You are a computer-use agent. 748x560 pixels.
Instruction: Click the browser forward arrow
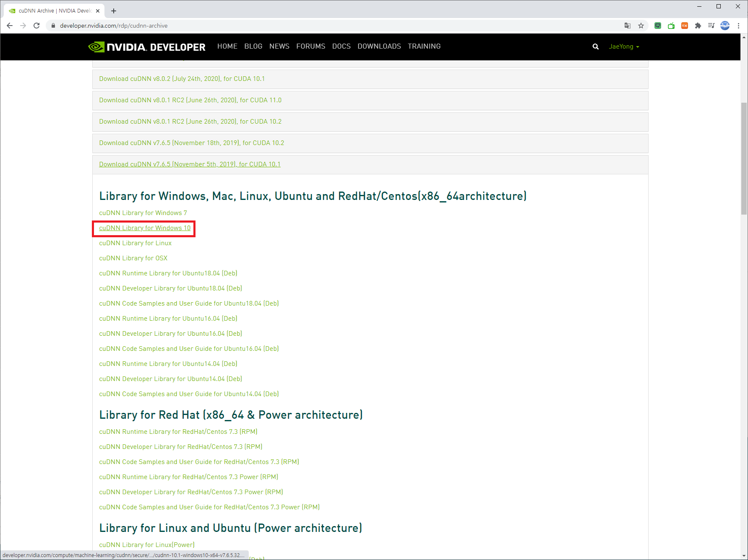(x=23, y=26)
